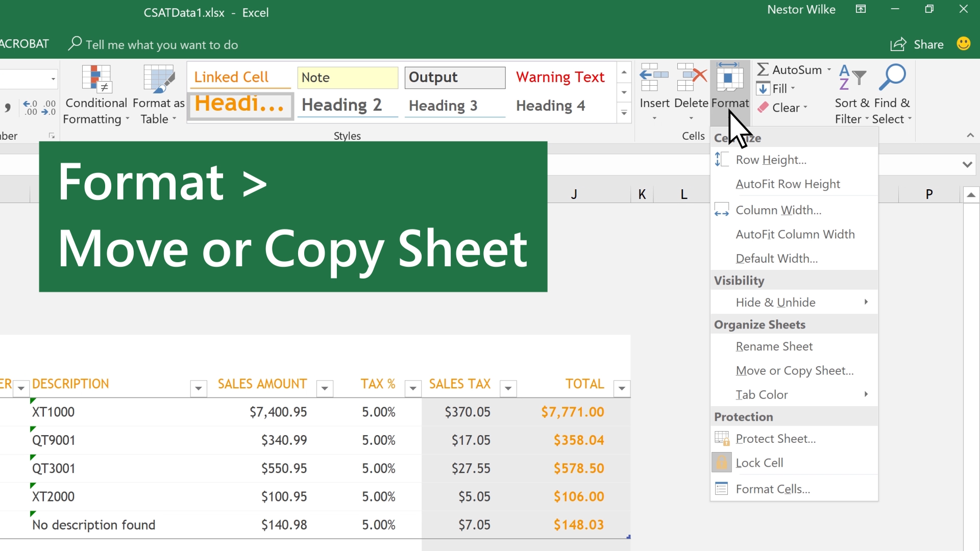This screenshot has width=980, height=551.
Task: Expand the Hide & Unhide submenu
Action: tap(775, 302)
